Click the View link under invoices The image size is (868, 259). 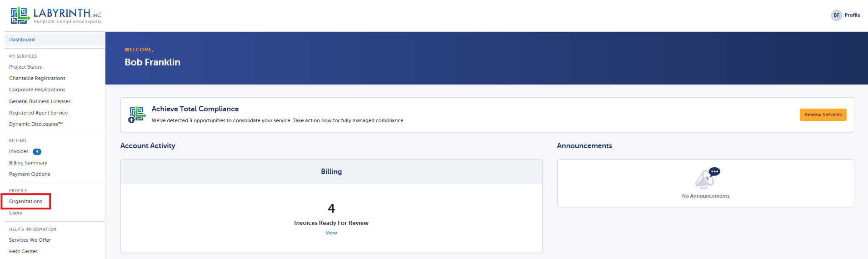click(x=331, y=233)
